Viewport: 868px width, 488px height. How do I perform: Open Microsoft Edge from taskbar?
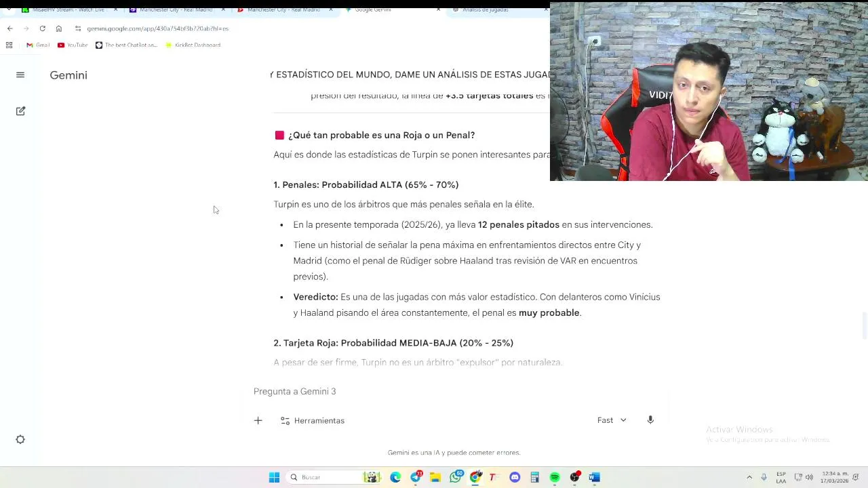[395, 477]
